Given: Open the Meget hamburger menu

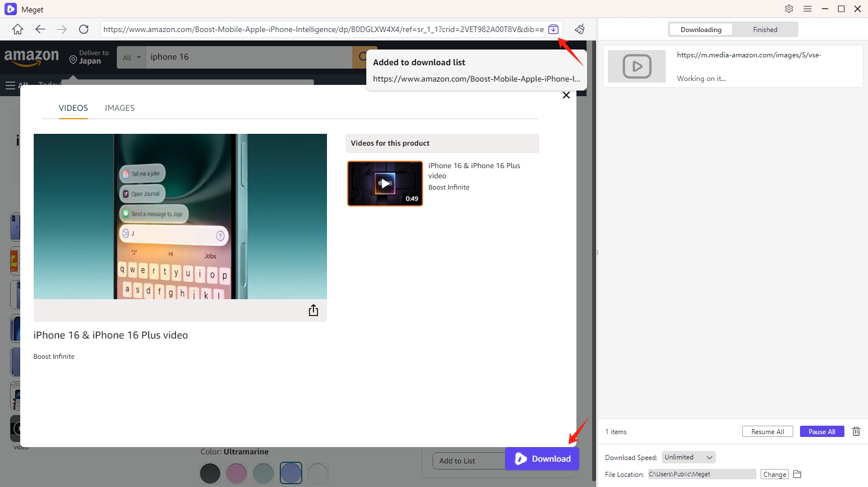Looking at the screenshot, I should click(x=807, y=9).
